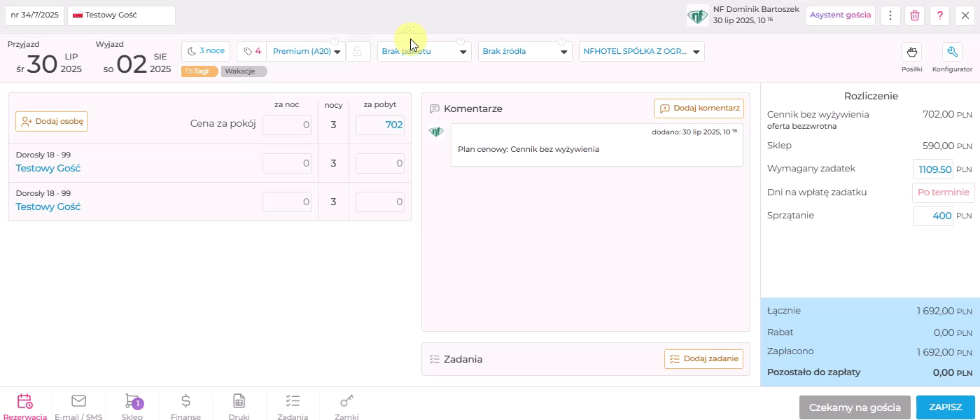Expand the Premium (A20) room dropdown
This screenshot has width=980, height=420.
coord(307,51)
